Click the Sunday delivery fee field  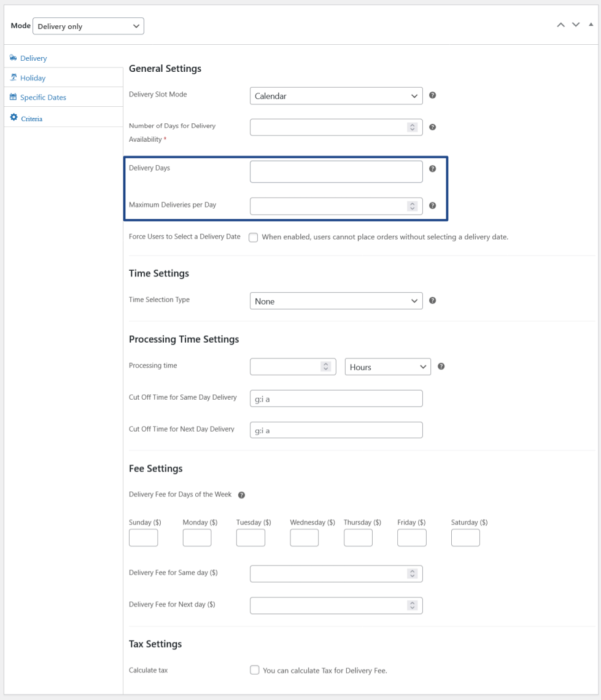(143, 538)
